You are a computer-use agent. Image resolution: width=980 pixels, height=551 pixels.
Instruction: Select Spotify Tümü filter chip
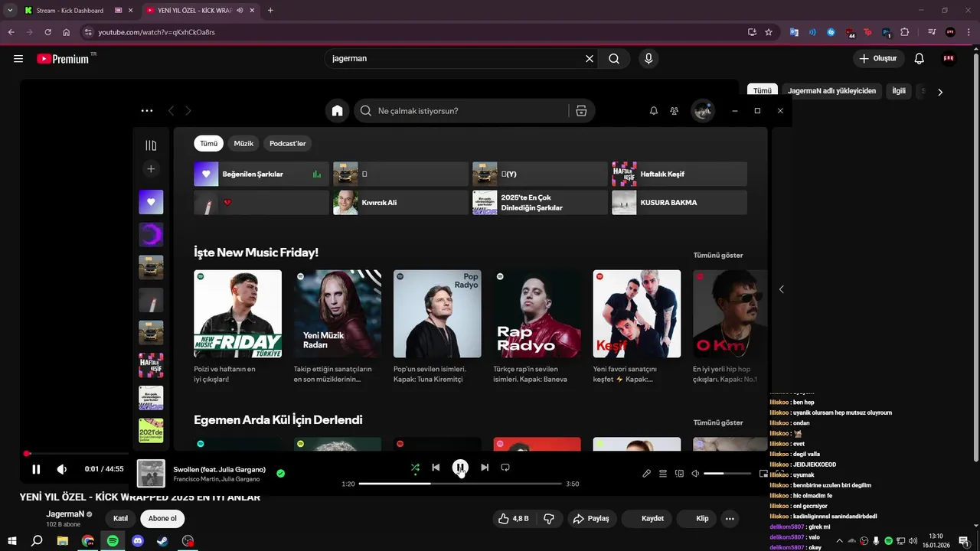click(209, 143)
